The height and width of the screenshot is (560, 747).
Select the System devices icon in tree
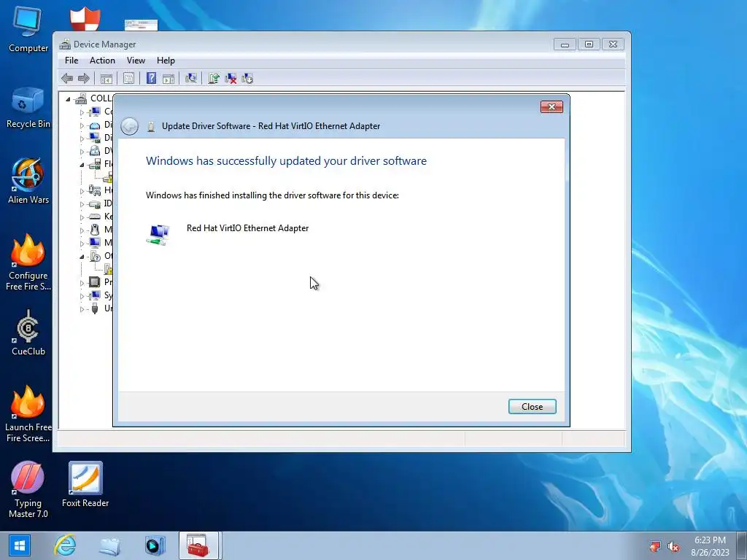[x=95, y=295]
